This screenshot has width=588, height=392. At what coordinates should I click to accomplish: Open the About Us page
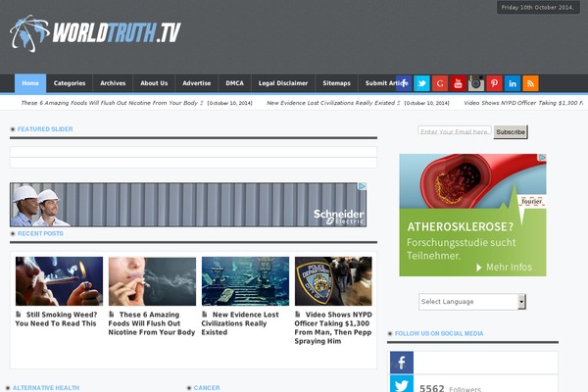(x=154, y=83)
